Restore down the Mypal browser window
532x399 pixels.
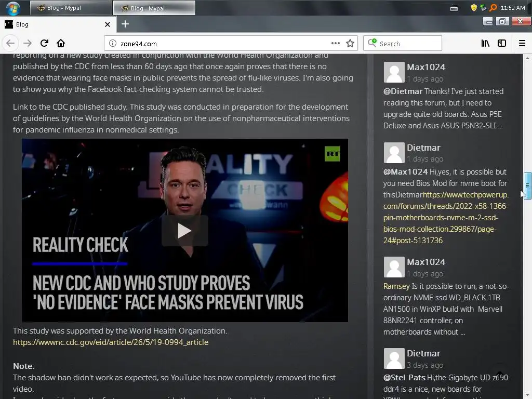(502, 22)
